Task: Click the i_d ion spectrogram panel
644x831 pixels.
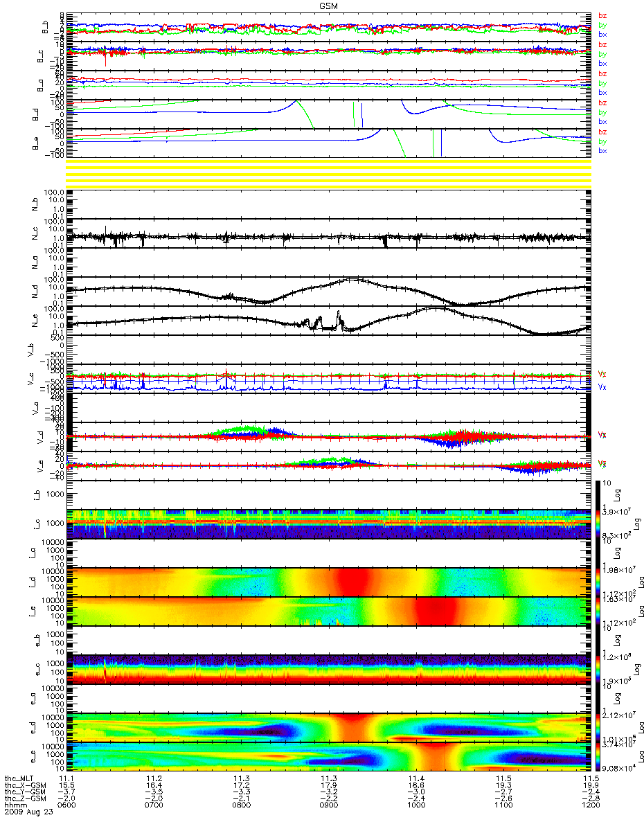Action: (x=329, y=582)
